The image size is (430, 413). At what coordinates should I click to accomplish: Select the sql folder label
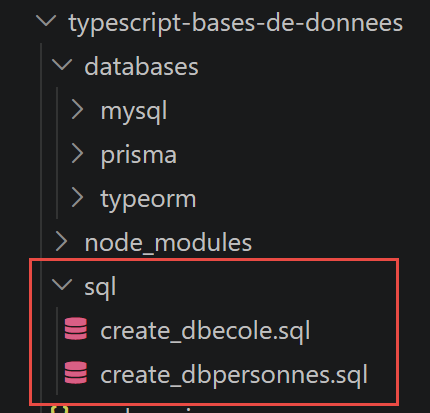(x=100, y=287)
